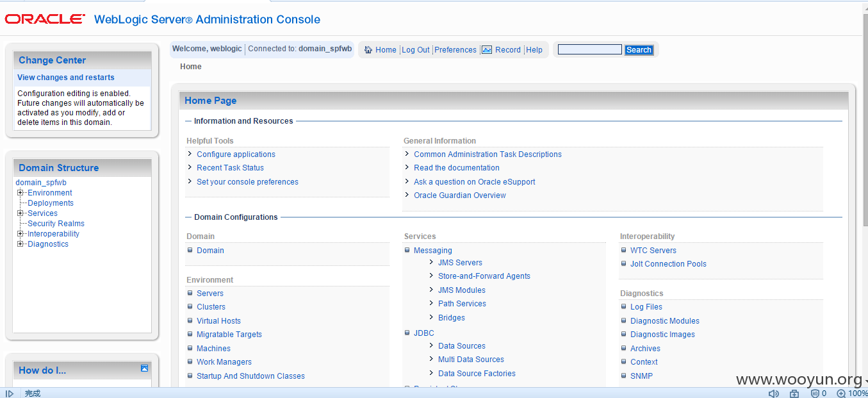
Task: Open the Work Managers link
Action: 224,362
